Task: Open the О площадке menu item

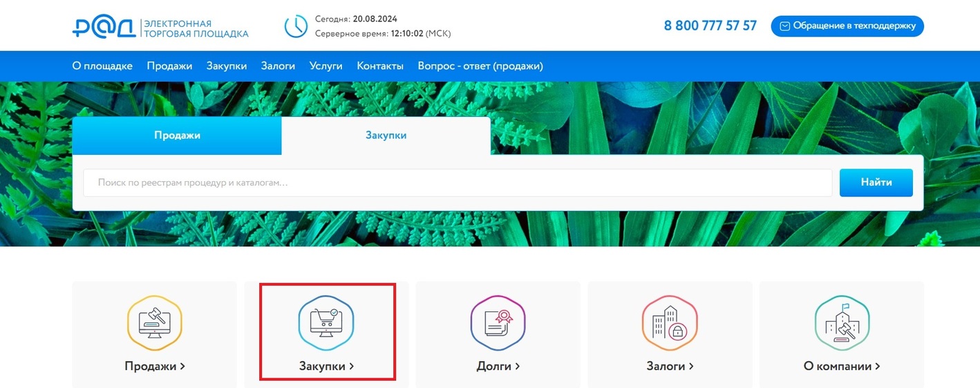Action: pos(102,66)
